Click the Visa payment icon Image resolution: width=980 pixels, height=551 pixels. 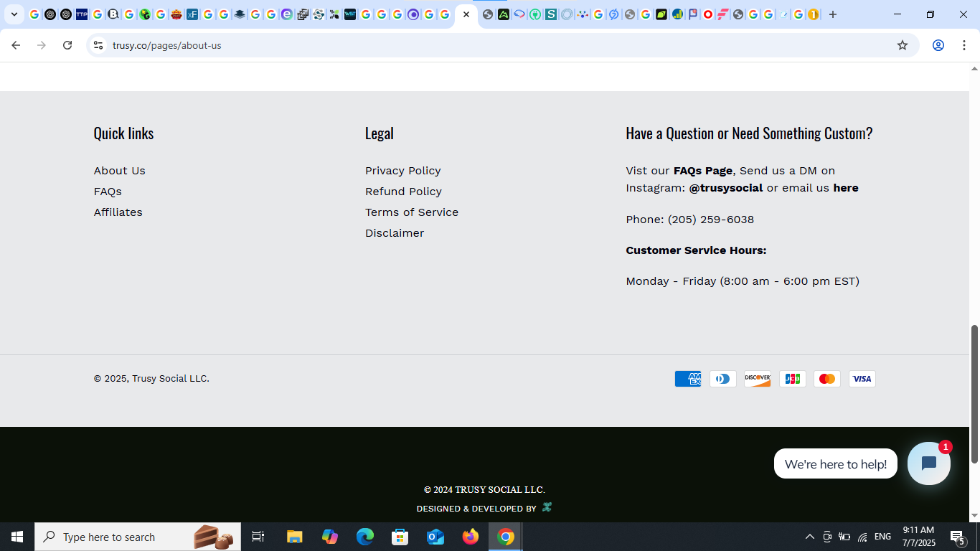pyautogui.click(x=862, y=379)
